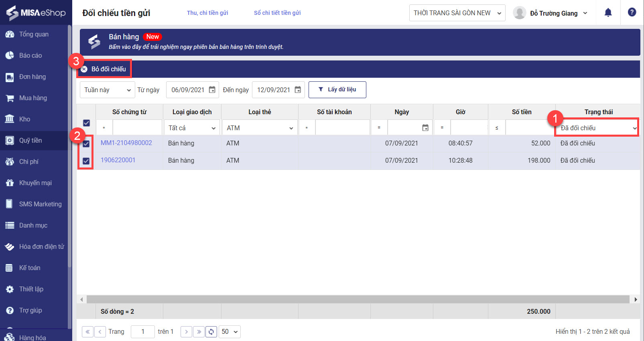
Task: Open Trạng thái Đã đối chiếu dropdown
Action: [597, 128]
